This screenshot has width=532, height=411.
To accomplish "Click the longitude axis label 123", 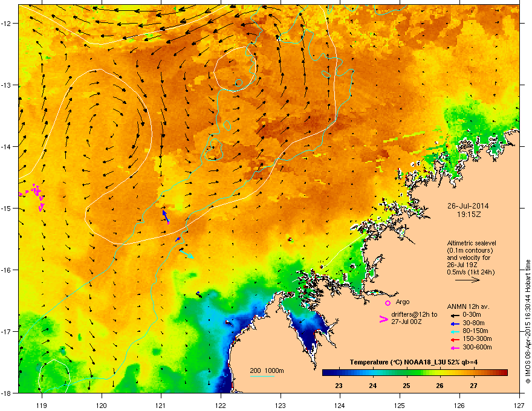I will click(281, 405).
